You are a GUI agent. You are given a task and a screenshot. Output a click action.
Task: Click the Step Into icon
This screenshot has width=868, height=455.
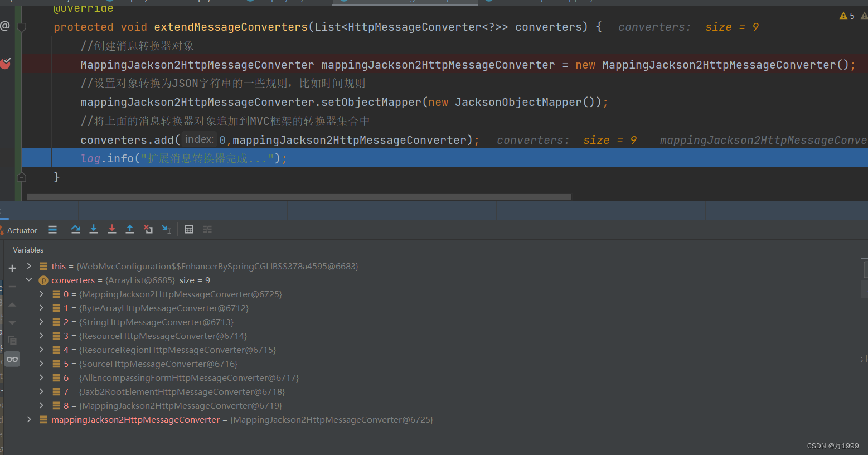point(94,229)
